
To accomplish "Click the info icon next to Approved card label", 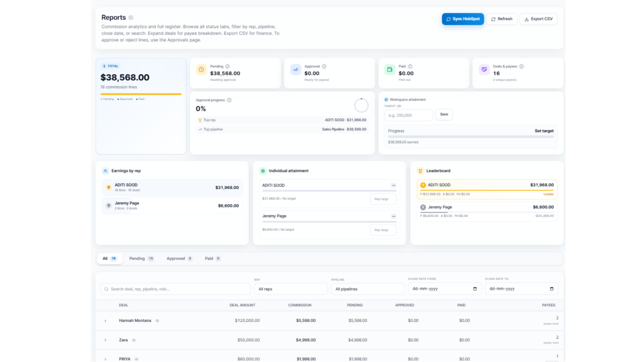I will (324, 66).
